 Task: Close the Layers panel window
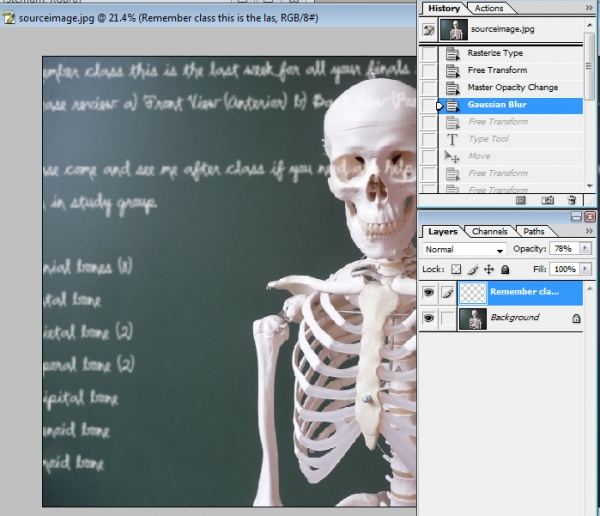(x=590, y=217)
